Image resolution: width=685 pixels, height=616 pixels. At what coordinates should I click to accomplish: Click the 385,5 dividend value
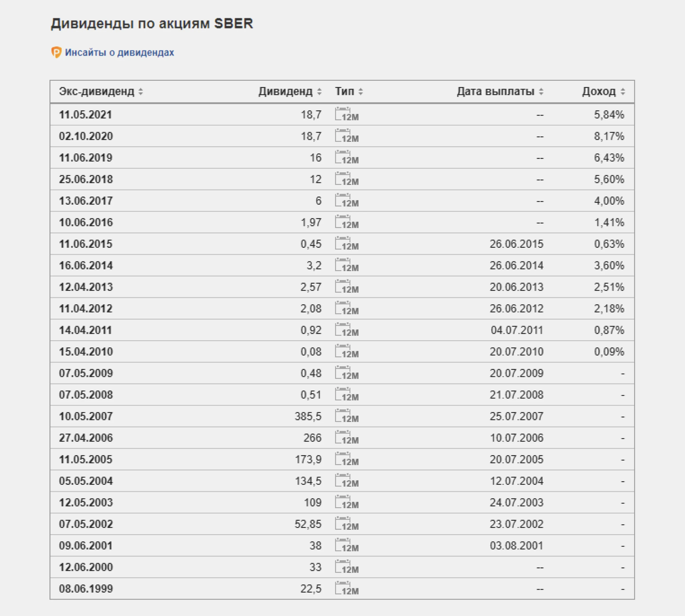[308, 416]
